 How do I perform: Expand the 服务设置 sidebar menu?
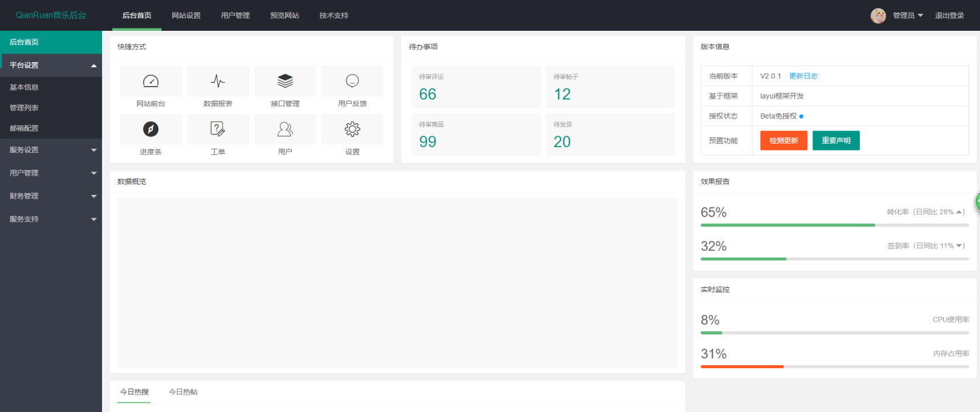51,150
